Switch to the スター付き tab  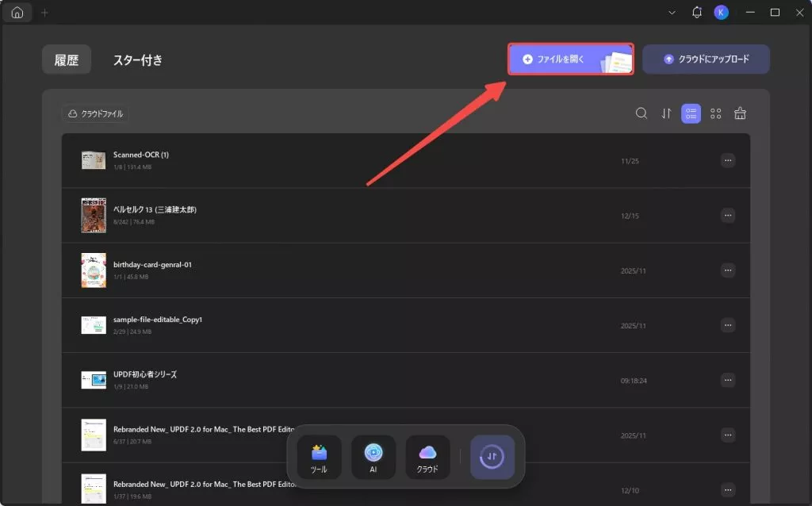click(138, 60)
